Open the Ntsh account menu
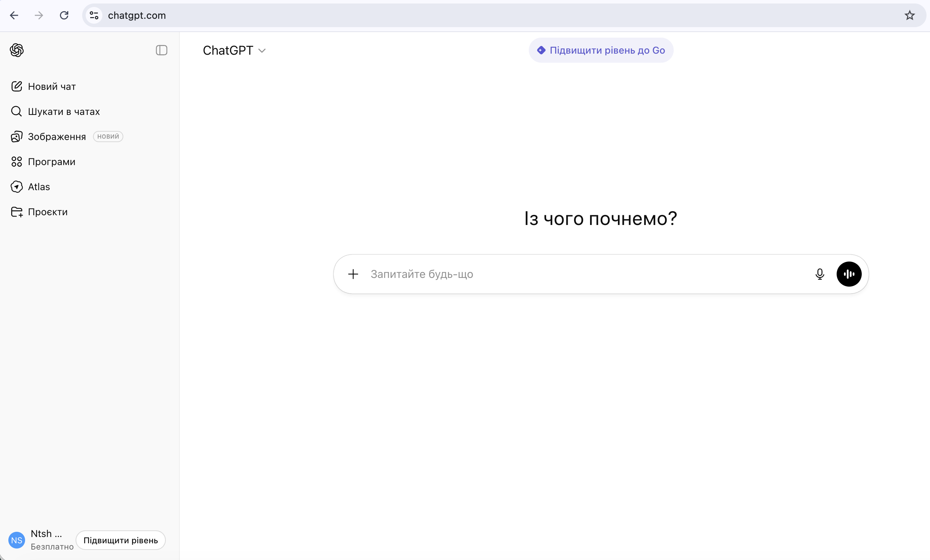Viewport: 930px width, 560px height. [x=46, y=534]
